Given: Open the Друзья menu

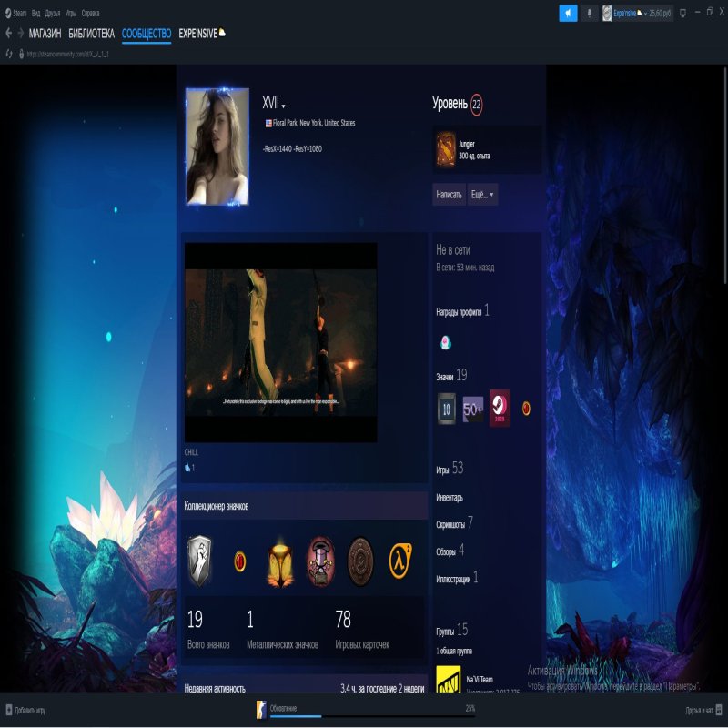Looking at the screenshot, I should click(x=52, y=14).
